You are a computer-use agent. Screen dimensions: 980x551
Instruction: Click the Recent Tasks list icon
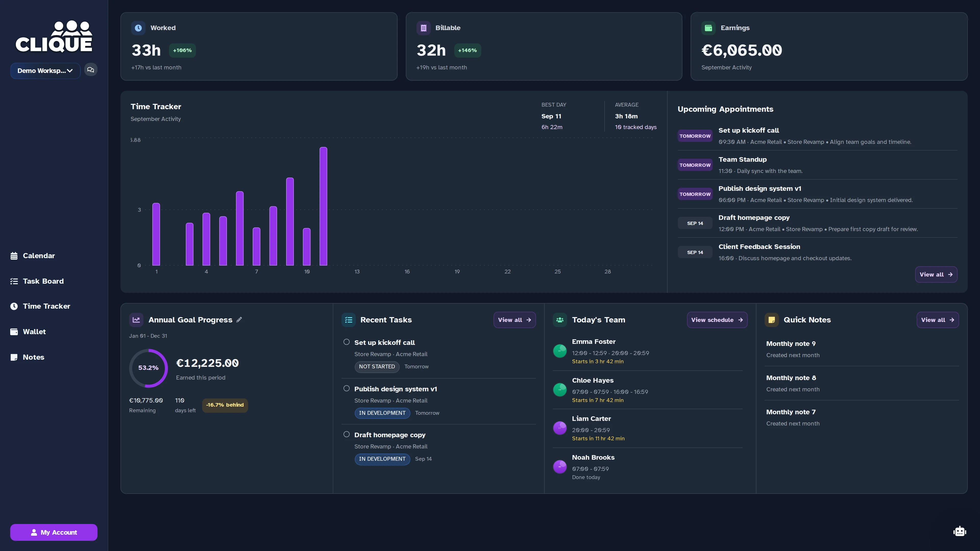pyautogui.click(x=348, y=320)
